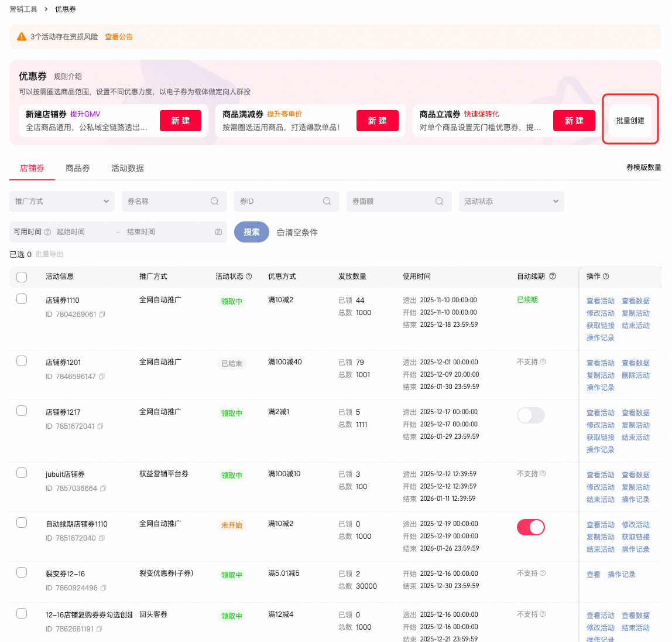Open the 活动数据 tab

128,168
